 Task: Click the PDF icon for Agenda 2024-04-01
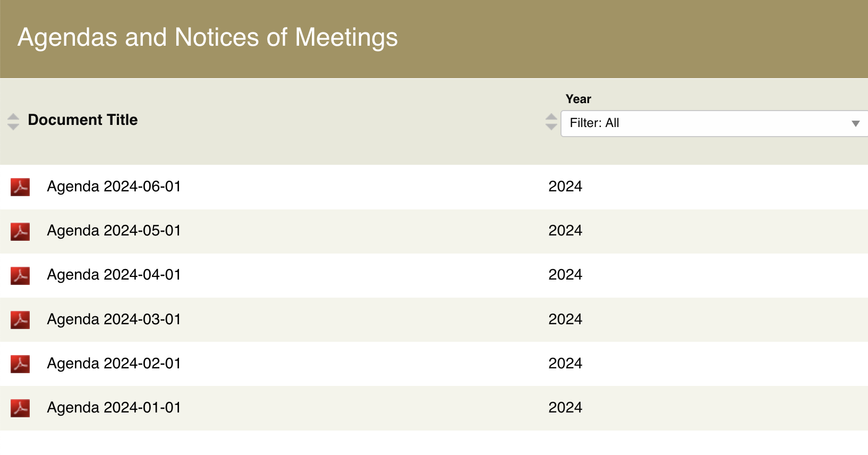click(20, 275)
